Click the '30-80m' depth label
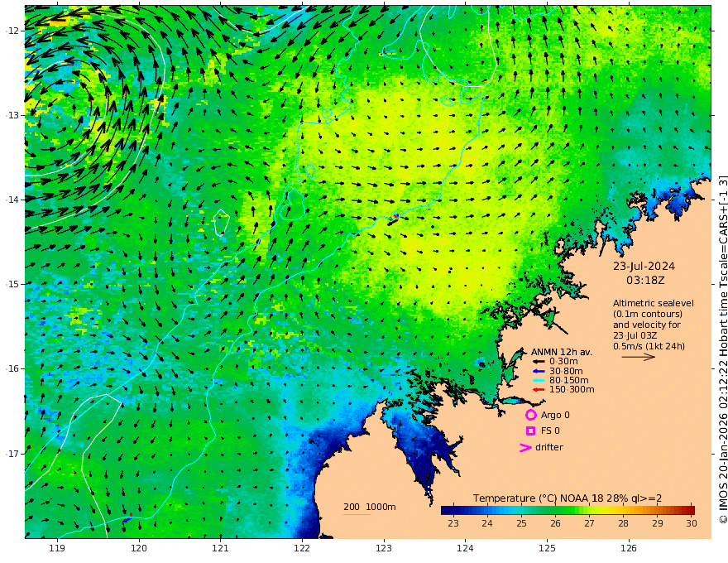This screenshot has width=728, height=563. coord(566,371)
